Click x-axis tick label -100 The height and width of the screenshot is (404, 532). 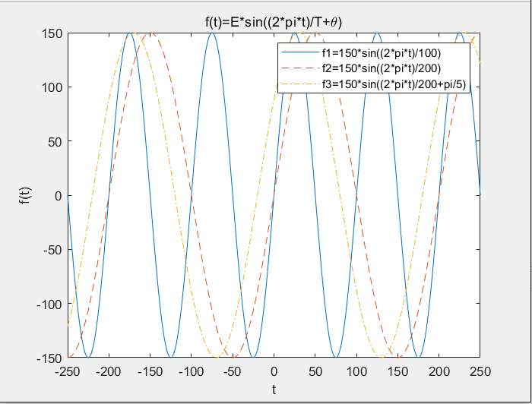click(x=192, y=372)
